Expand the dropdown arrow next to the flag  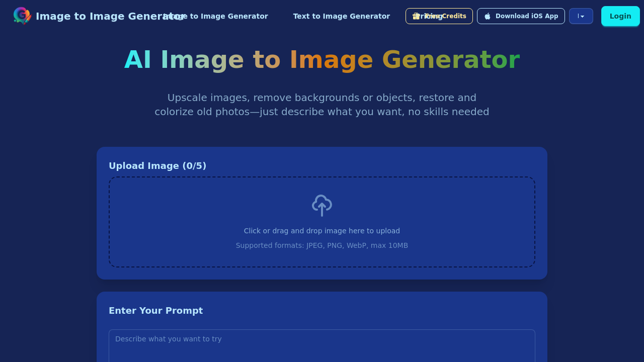(585, 16)
